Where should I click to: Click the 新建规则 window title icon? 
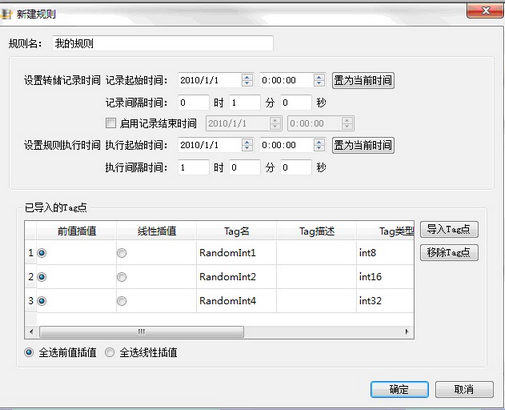[x=7, y=14]
